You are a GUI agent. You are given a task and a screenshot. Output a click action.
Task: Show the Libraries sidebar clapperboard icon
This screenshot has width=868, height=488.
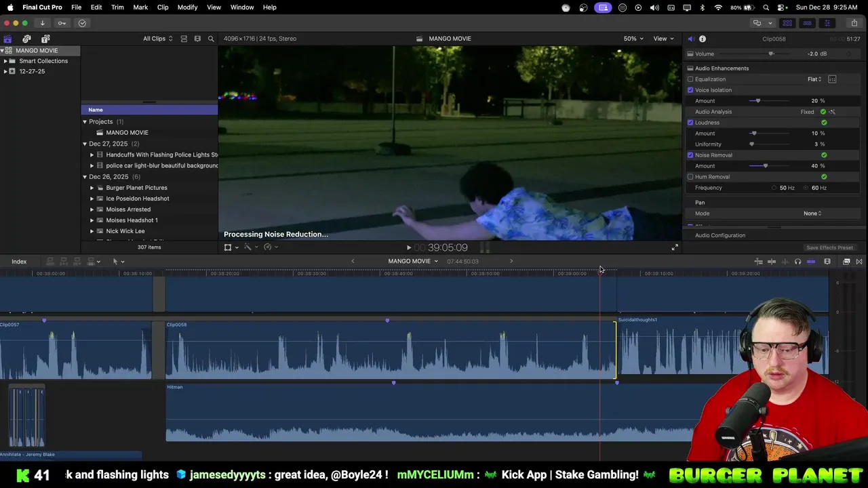point(7,39)
